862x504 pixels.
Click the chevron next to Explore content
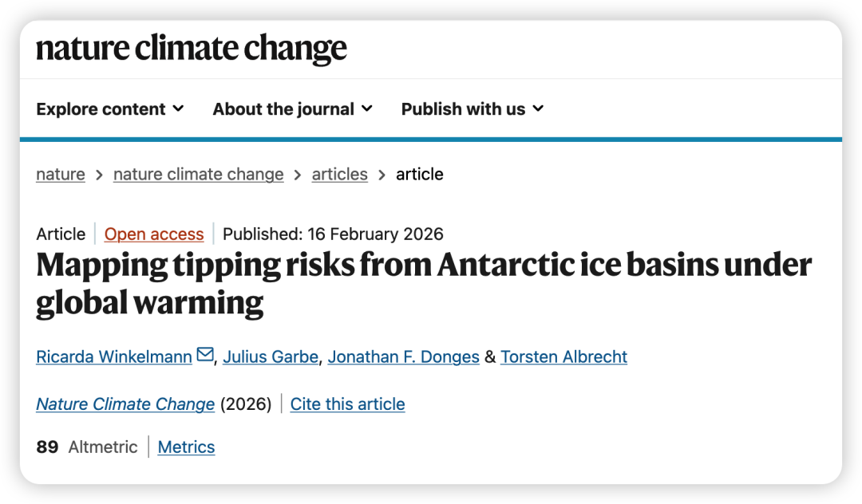[178, 108]
